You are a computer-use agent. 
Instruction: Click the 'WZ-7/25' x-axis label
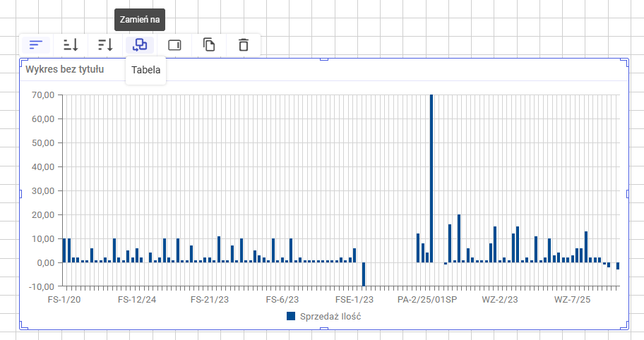pos(571,300)
